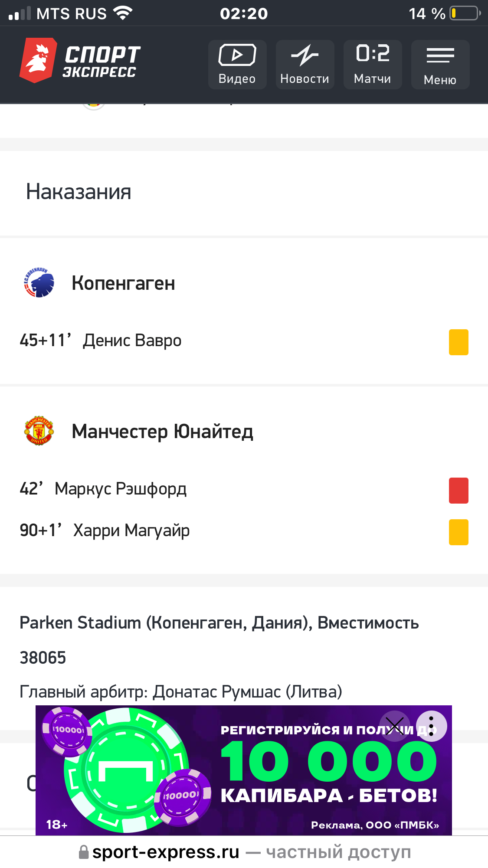Close the betting ad banner
Image resolution: width=488 pixels, height=868 pixels.
(x=394, y=726)
